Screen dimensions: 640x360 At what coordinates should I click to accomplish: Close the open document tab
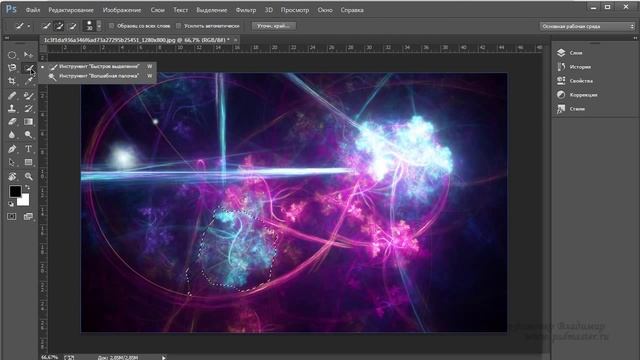click(236, 40)
